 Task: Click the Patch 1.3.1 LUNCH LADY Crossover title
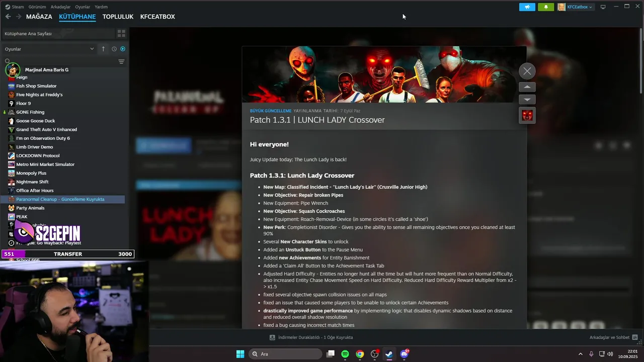317,120
